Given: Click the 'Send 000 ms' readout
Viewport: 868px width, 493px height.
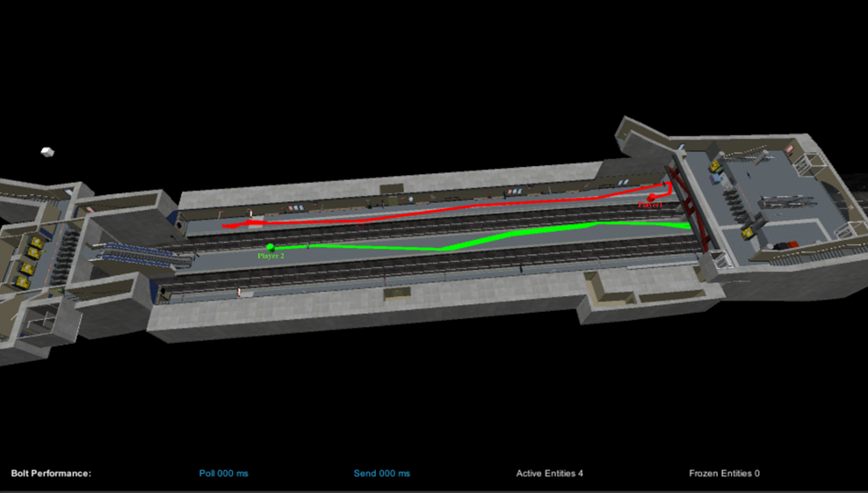Looking at the screenshot, I should click(381, 474).
